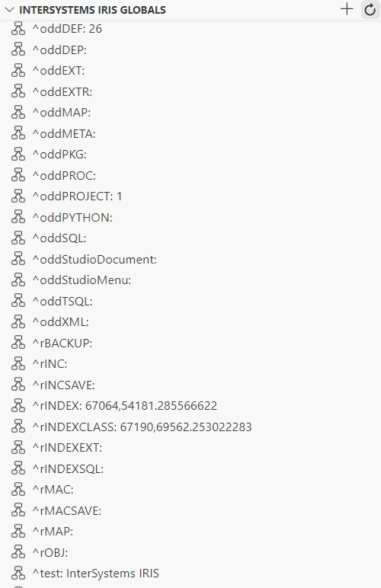Image resolution: width=381 pixels, height=588 pixels.
Task: Click the hierarchy icon beside ^rMAC
Action: pos(18,490)
